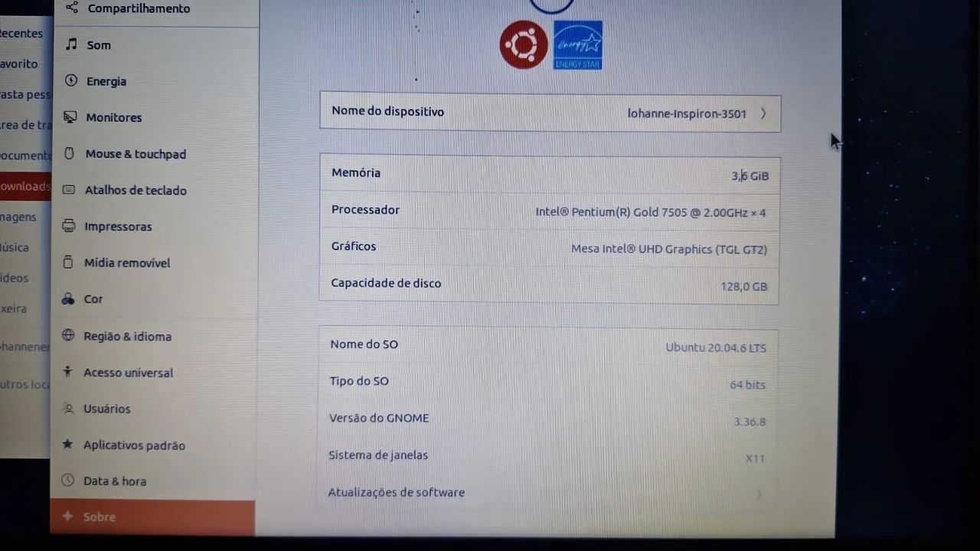Select Monitores in the sidebar

[155, 117]
